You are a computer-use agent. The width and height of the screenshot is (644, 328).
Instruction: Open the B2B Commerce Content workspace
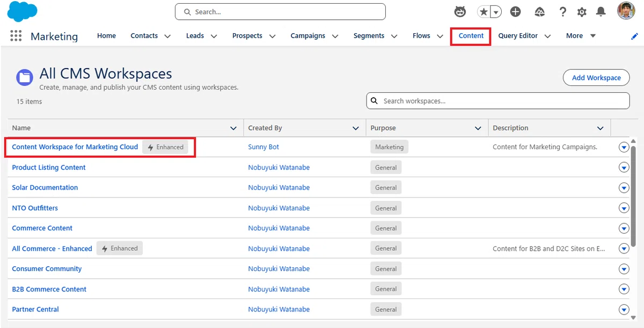coord(49,289)
